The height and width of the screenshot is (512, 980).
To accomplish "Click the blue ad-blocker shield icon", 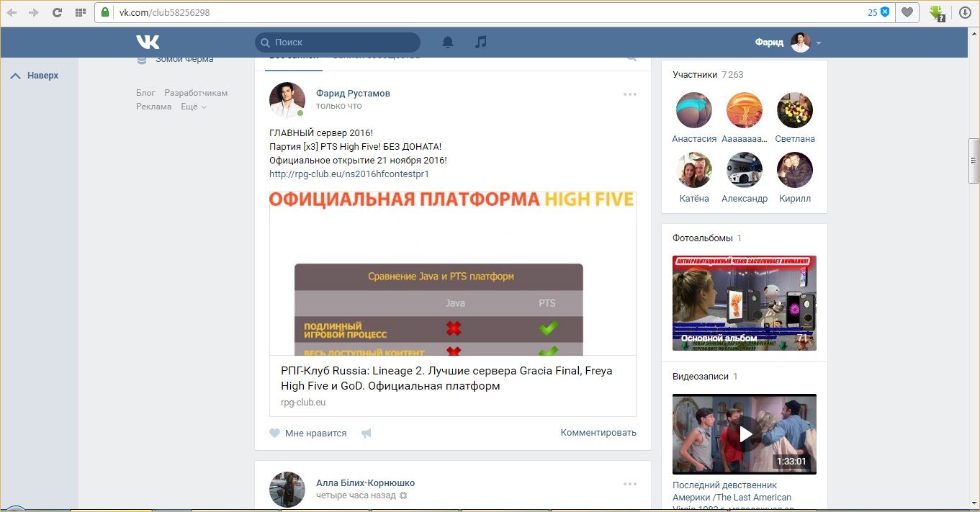I will tap(885, 12).
